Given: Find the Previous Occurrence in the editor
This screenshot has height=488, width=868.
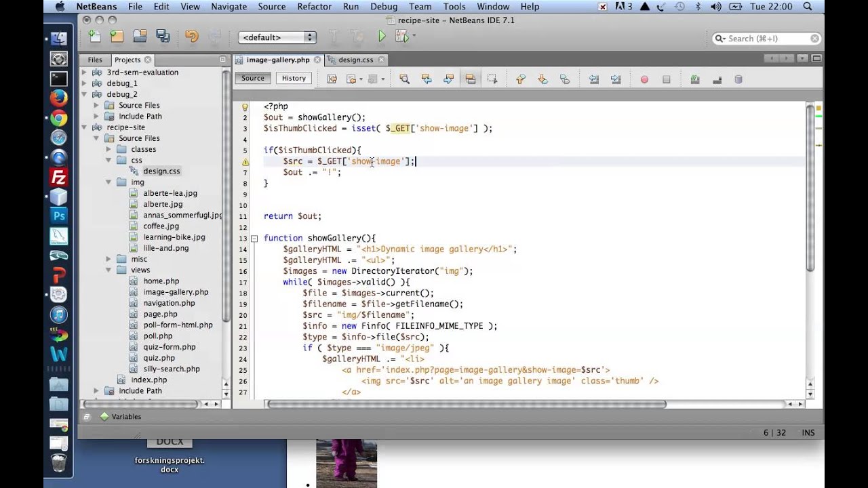Looking at the screenshot, I should (427, 79).
